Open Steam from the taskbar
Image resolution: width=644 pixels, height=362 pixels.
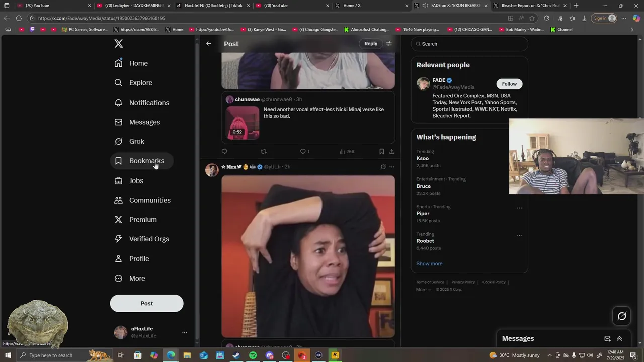tap(236, 355)
